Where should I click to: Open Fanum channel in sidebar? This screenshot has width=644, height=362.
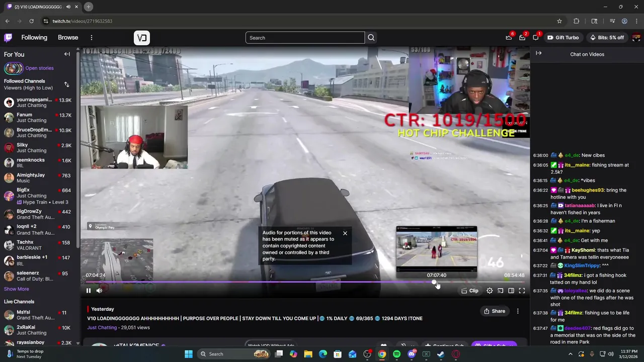click(39, 118)
